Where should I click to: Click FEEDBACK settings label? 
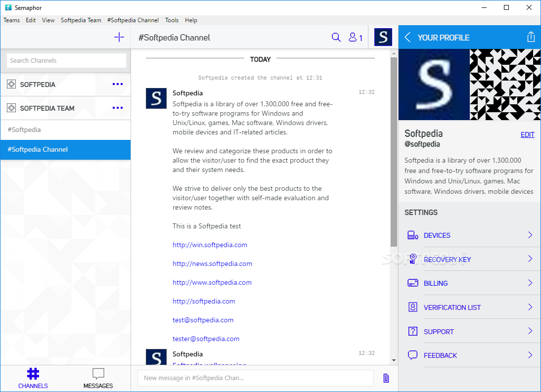[440, 355]
